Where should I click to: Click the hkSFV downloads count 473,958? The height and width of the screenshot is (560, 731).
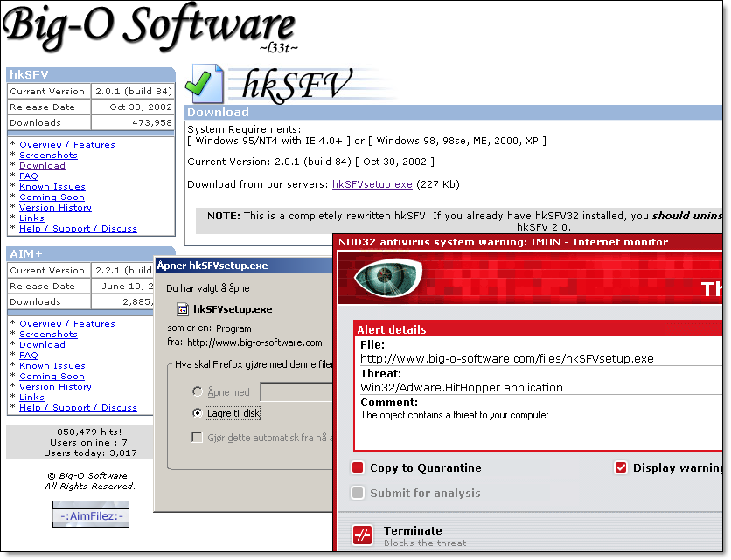click(x=152, y=123)
